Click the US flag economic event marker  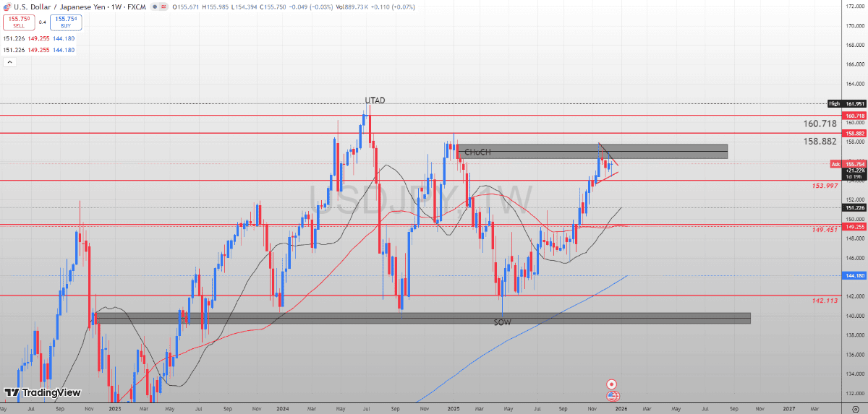pos(612,396)
